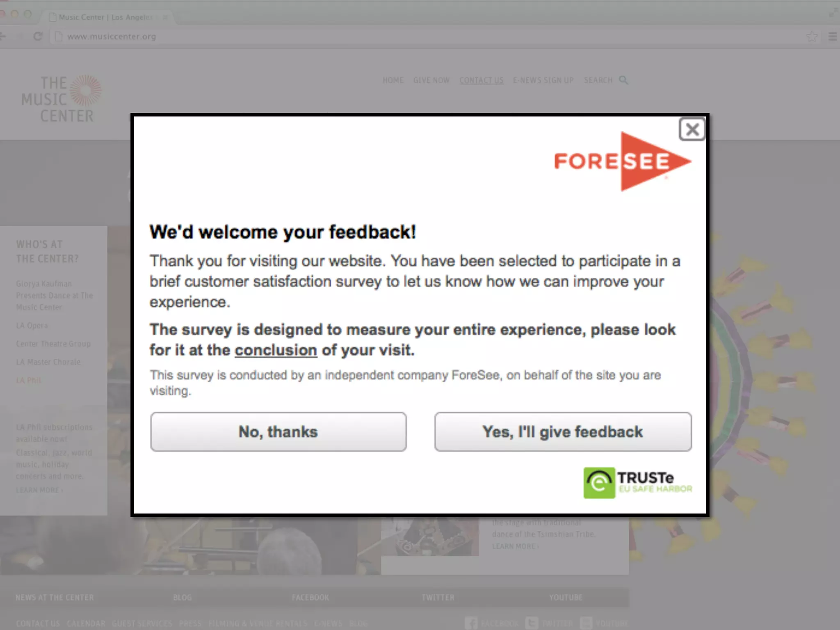Open the Contact Us nav link

click(x=481, y=80)
